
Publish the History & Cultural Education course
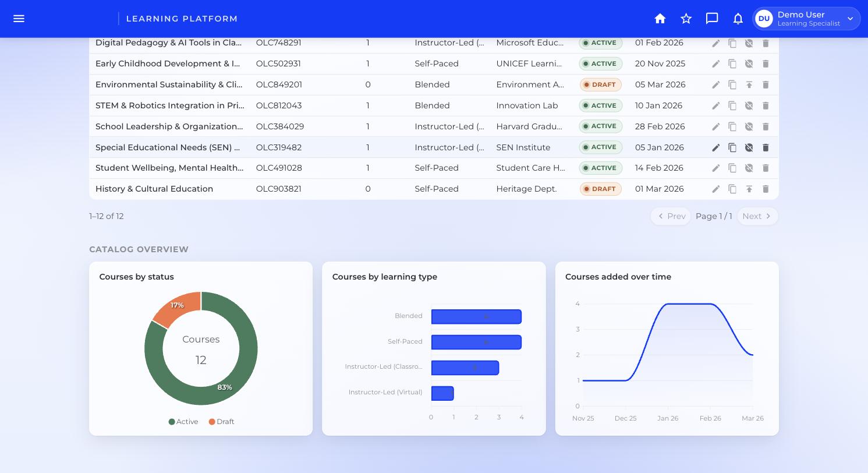(749, 189)
